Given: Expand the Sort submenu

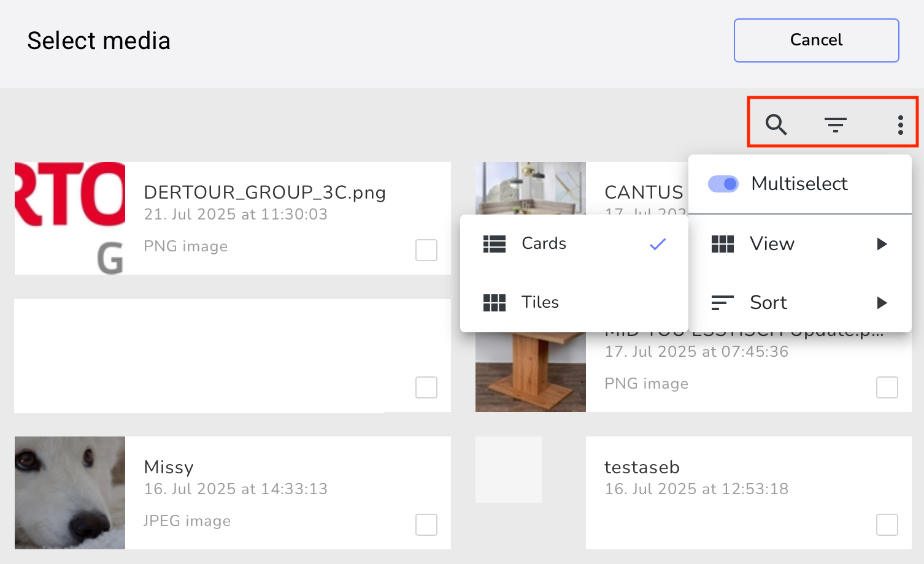Looking at the screenshot, I should pyautogui.click(x=882, y=302).
